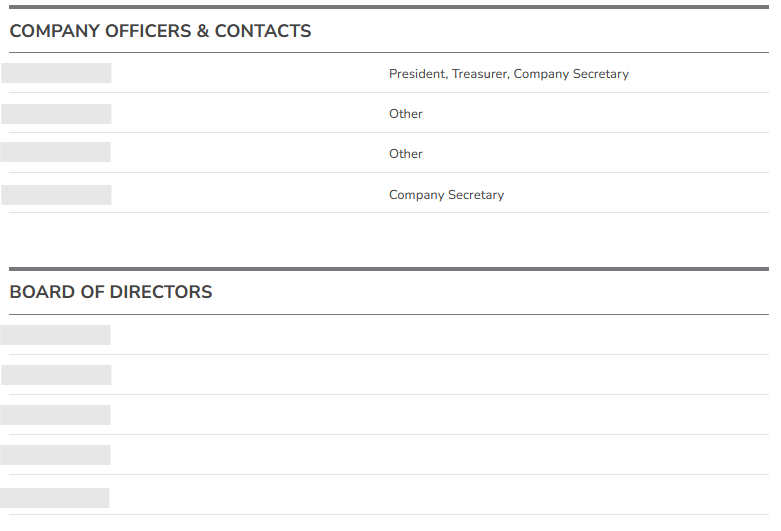The width and height of the screenshot is (781, 531).
Task: Click the fourth director's name placeholder
Action: [x=56, y=455]
